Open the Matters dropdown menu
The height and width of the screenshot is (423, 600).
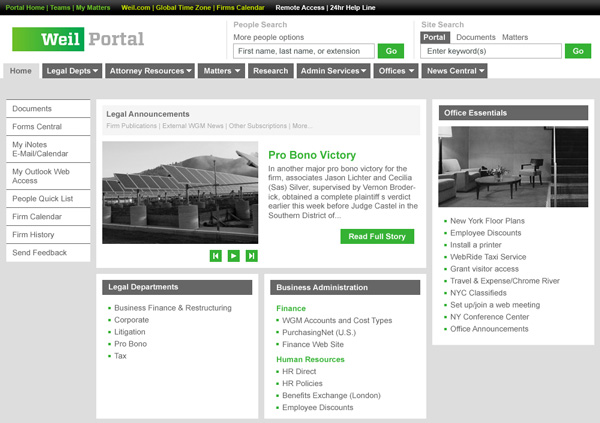221,71
